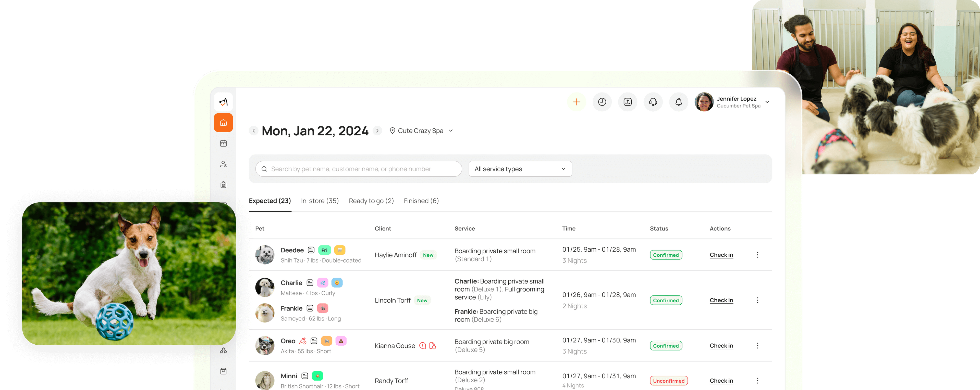
Task: Click the search by pet name field
Action: [x=358, y=169]
